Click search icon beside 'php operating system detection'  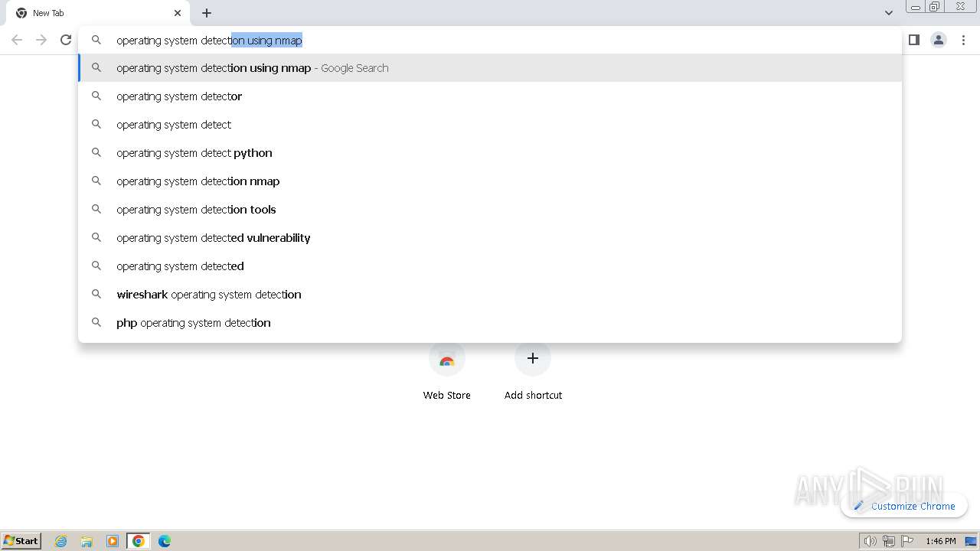coord(96,322)
